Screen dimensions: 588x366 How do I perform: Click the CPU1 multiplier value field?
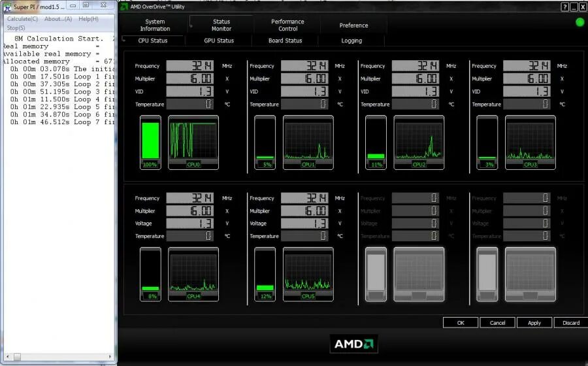click(x=304, y=78)
